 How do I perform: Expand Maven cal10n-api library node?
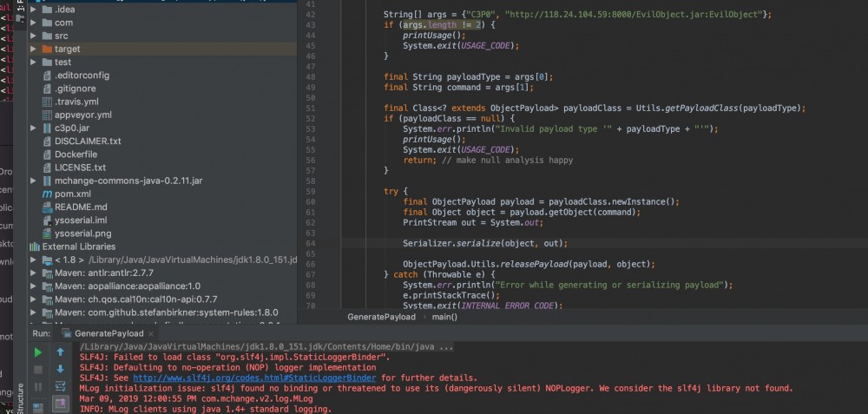click(x=33, y=299)
